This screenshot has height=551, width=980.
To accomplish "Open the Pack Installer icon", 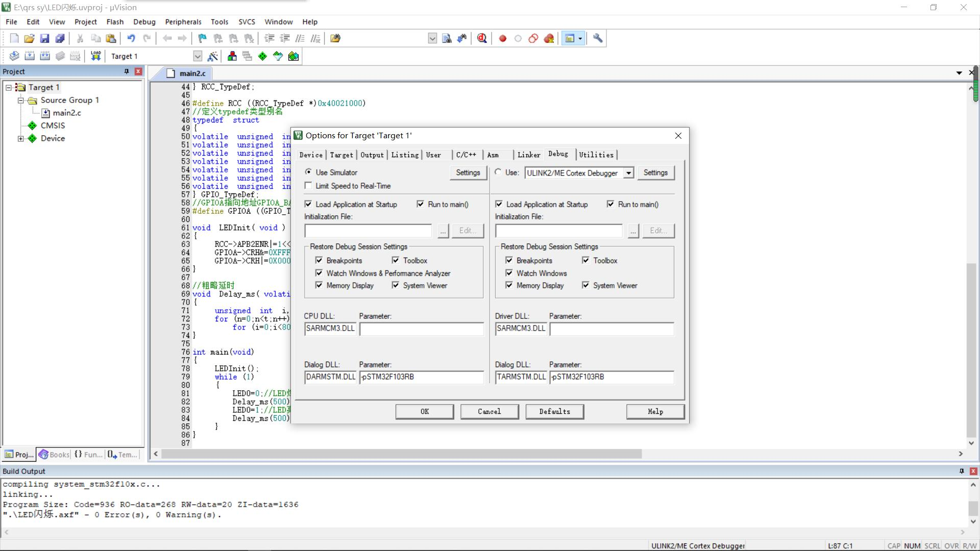I will click(293, 56).
